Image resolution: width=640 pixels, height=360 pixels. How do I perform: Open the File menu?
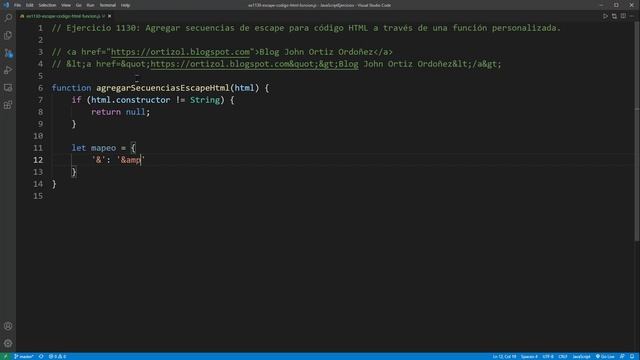[17, 5]
